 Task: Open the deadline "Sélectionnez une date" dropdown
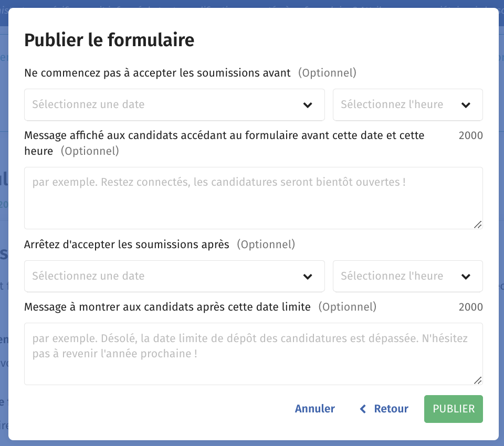point(157,277)
